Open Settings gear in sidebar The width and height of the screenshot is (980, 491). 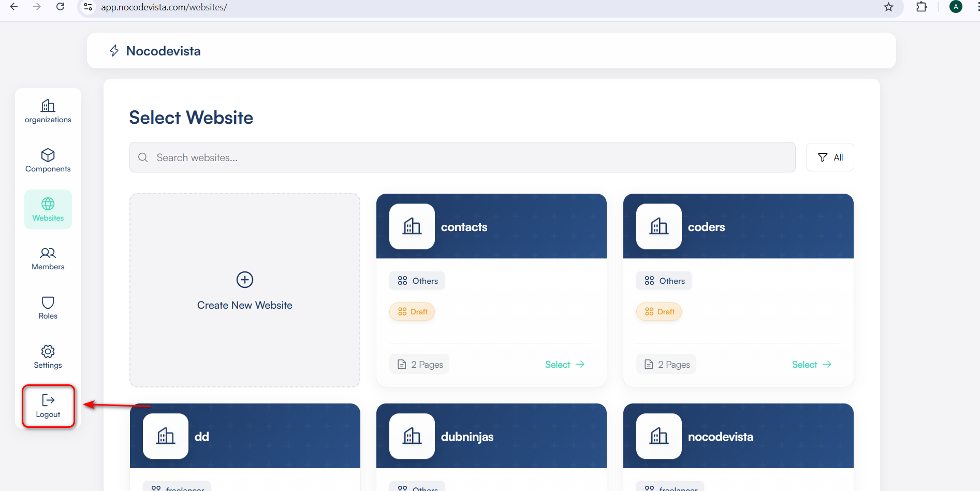(x=48, y=352)
